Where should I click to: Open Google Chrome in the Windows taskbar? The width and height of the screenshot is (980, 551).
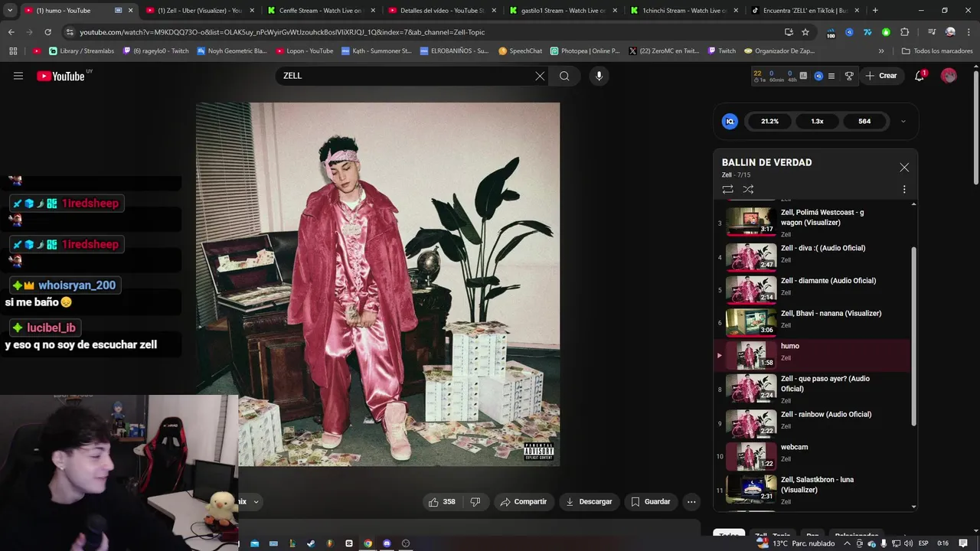coord(367,543)
